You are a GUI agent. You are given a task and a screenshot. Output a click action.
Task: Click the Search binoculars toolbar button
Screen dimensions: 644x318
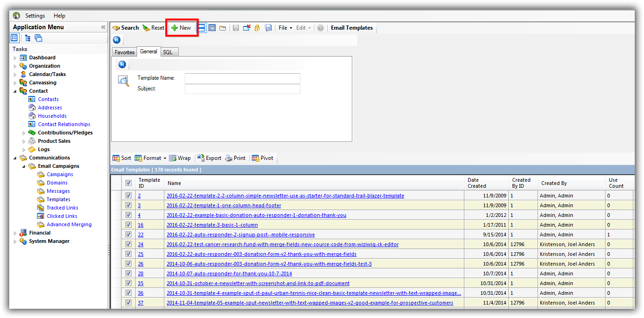(x=125, y=28)
